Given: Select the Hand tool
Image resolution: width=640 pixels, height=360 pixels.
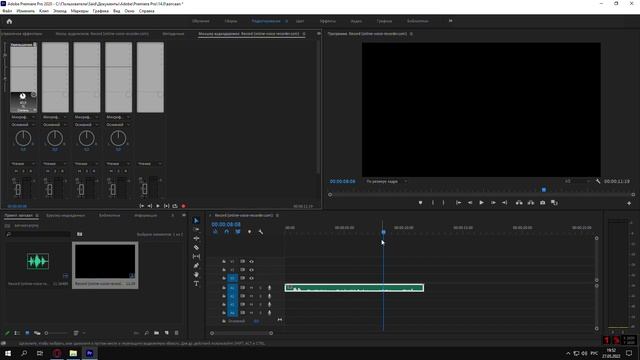Looking at the screenshot, I should coord(196,275).
